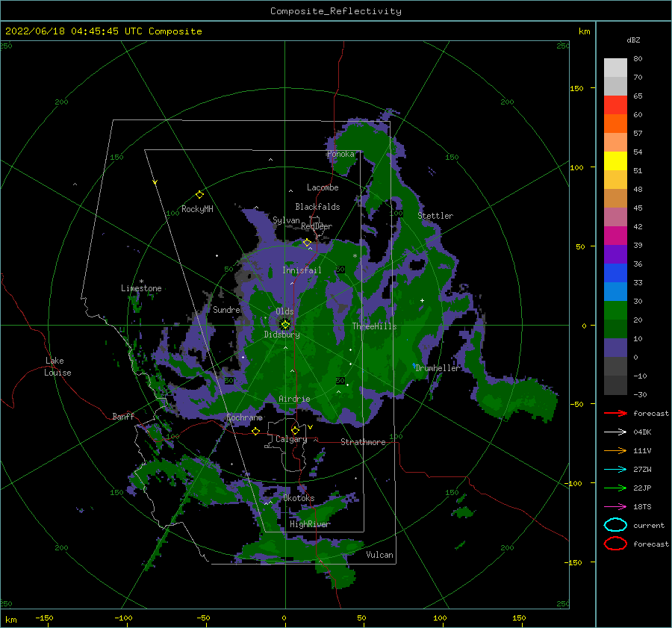This screenshot has height=628, width=672.
Task: Click the darkest gray -30 to -10 dBZ swatch
Action: tap(615, 385)
